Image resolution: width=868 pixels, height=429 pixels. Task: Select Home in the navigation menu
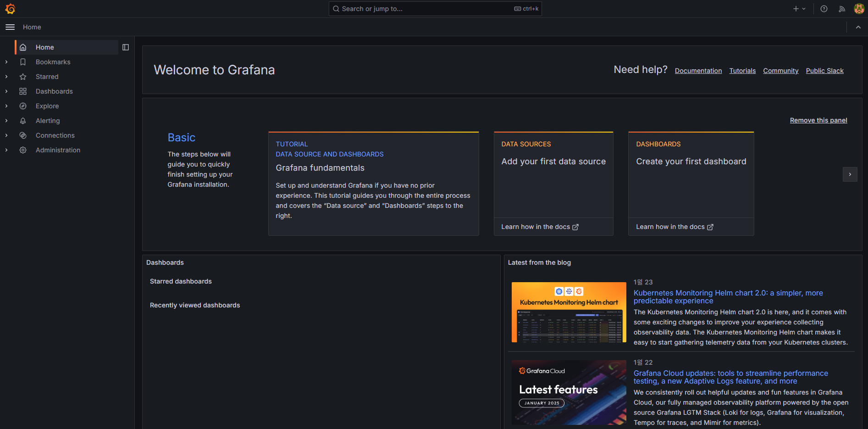[x=67, y=47]
